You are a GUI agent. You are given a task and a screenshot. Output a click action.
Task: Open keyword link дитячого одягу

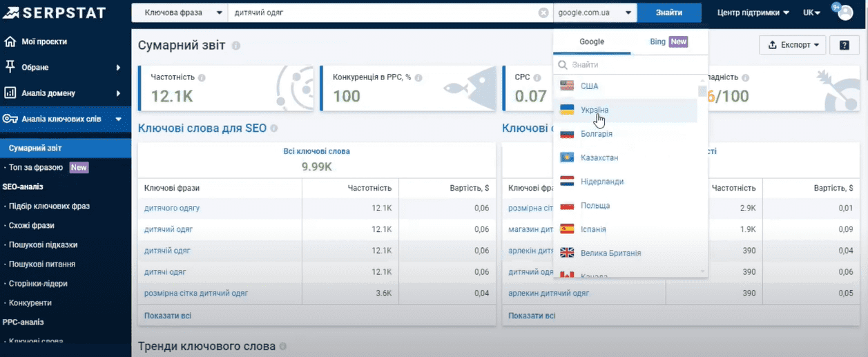click(172, 208)
